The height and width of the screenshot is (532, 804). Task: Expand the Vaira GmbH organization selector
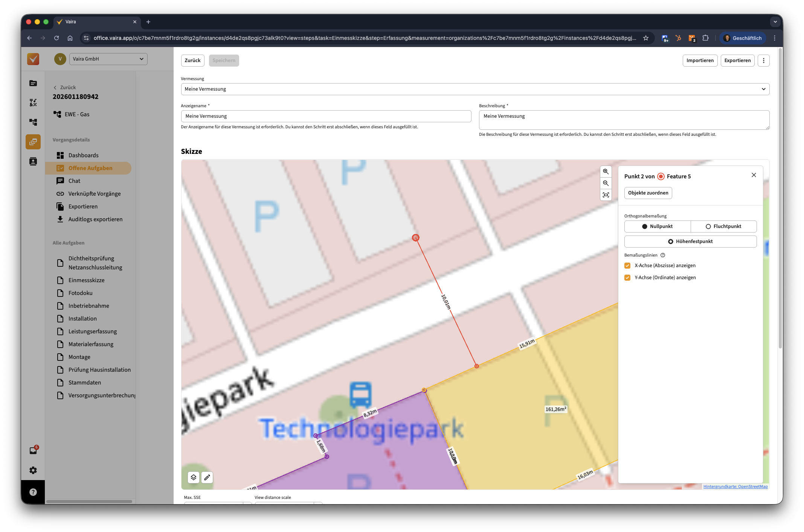[108, 59]
